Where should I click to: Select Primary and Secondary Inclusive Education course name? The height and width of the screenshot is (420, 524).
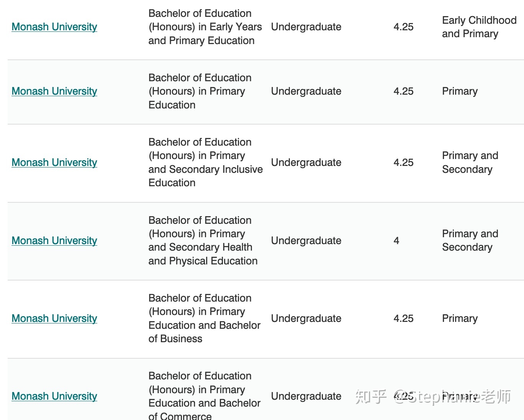pos(205,162)
